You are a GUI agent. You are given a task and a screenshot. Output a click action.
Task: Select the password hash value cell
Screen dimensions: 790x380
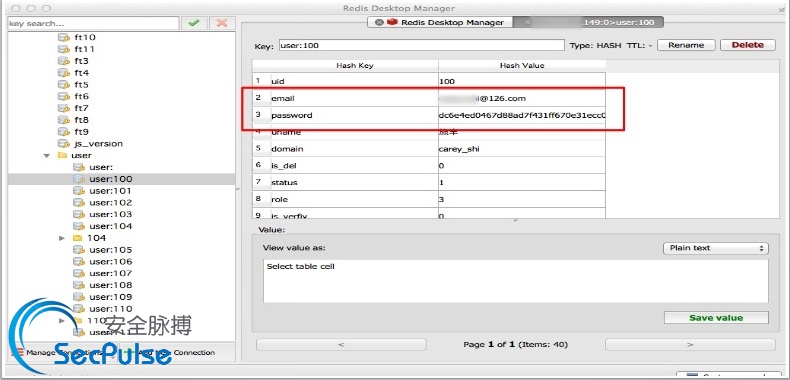522,115
